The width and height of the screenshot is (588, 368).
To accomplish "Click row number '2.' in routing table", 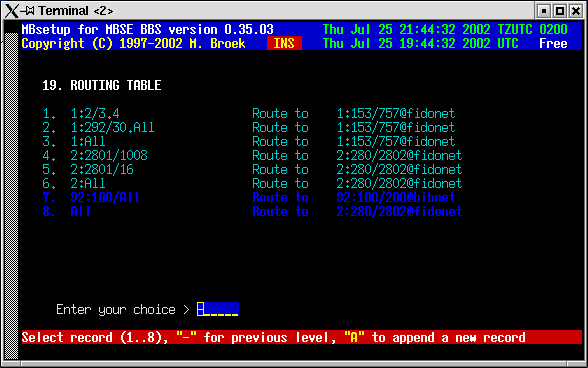I will click(49, 128).
